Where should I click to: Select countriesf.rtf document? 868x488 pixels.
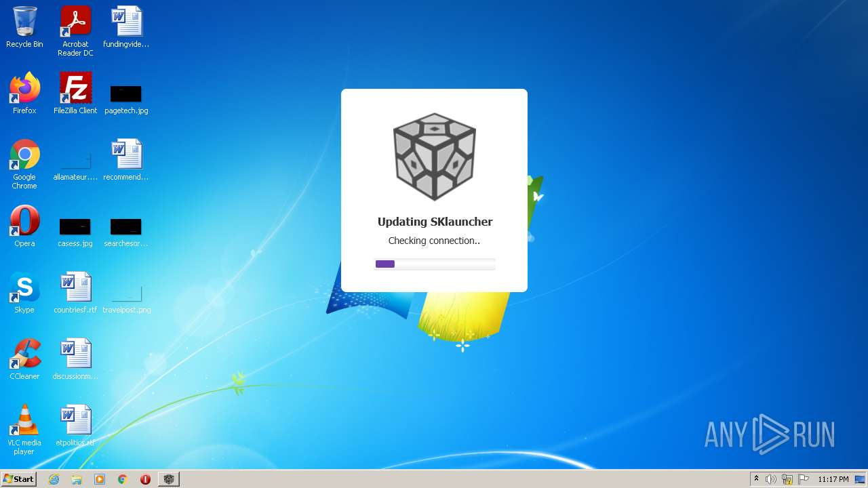tap(75, 293)
